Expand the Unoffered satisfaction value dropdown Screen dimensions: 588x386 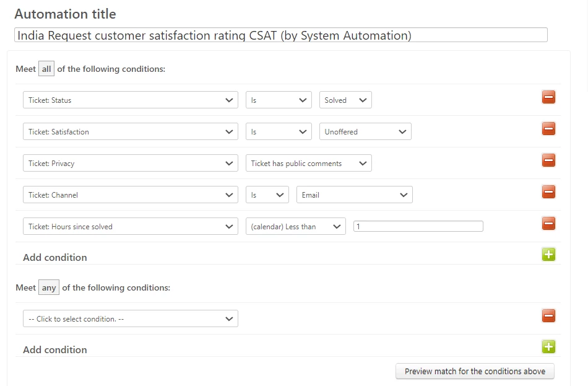[x=365, y=132]
